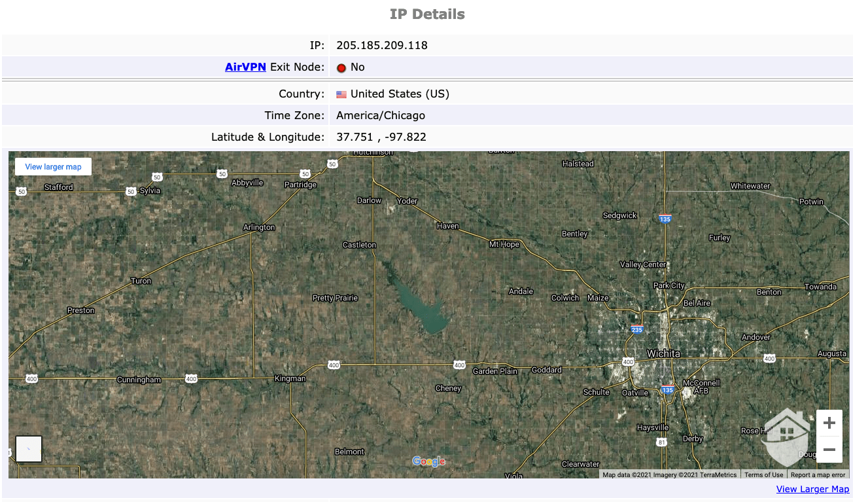
Task: Click the United States (US) country value
Action: click(x=400, y=94)
